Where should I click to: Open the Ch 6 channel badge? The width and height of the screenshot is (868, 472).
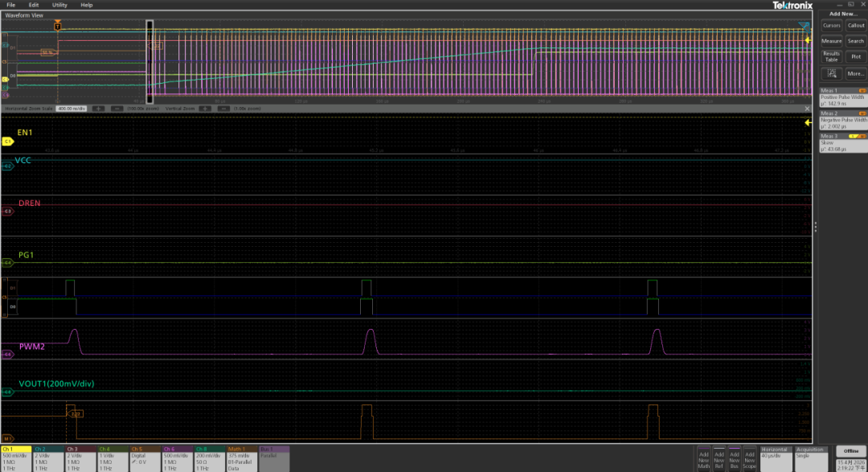click(177, 458)
